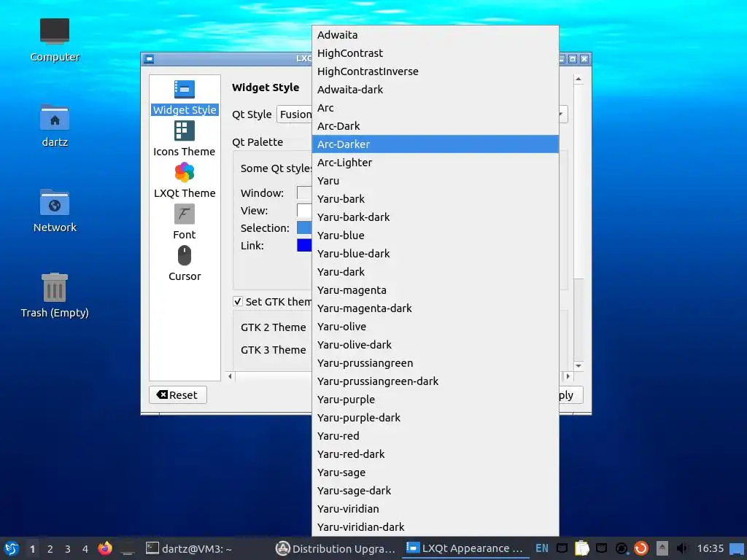747x560 pixels.
Task: Choose Yaru-olive theme
Action: (x=435, y=327)
